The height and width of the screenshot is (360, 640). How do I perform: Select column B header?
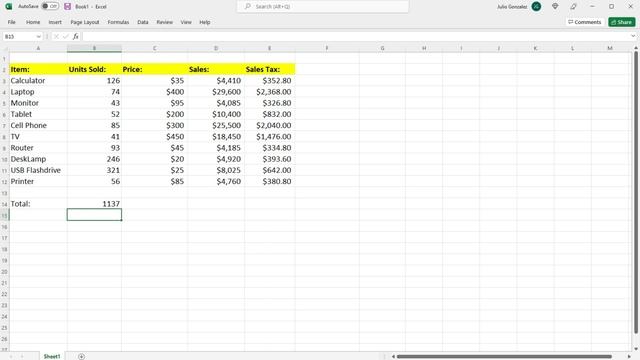(x=94, y=49)
